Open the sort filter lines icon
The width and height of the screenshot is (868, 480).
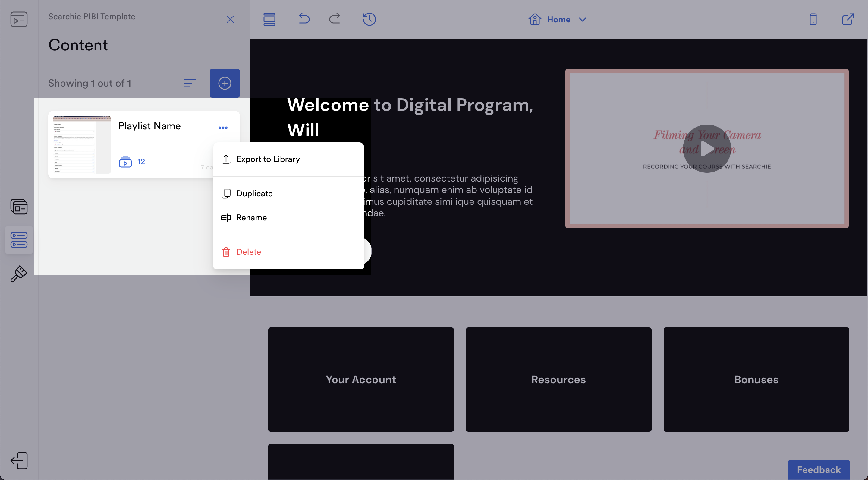pyautogui.click(x=190, y=83)
